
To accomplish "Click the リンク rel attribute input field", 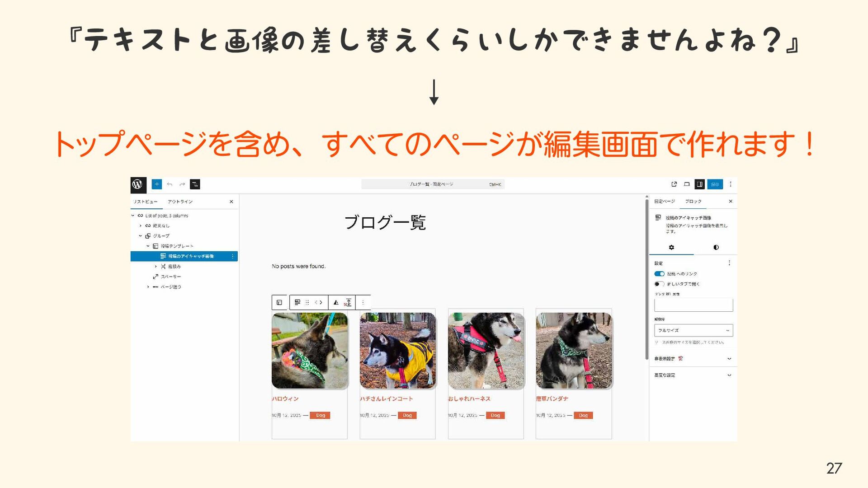I will 693,305.
